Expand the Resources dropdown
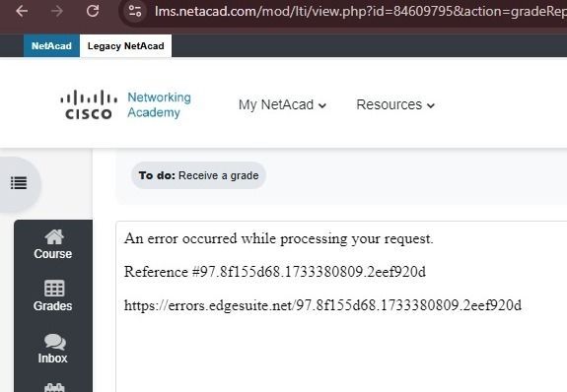This screenshot has height=392, width=567. [395, 104]
